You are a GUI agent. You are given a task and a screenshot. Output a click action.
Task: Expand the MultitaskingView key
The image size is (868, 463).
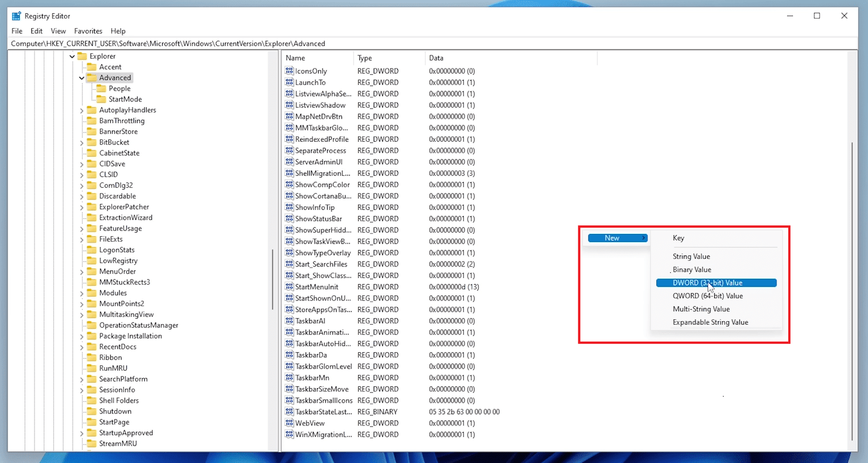pyautogui.click(x=82, y=315)
